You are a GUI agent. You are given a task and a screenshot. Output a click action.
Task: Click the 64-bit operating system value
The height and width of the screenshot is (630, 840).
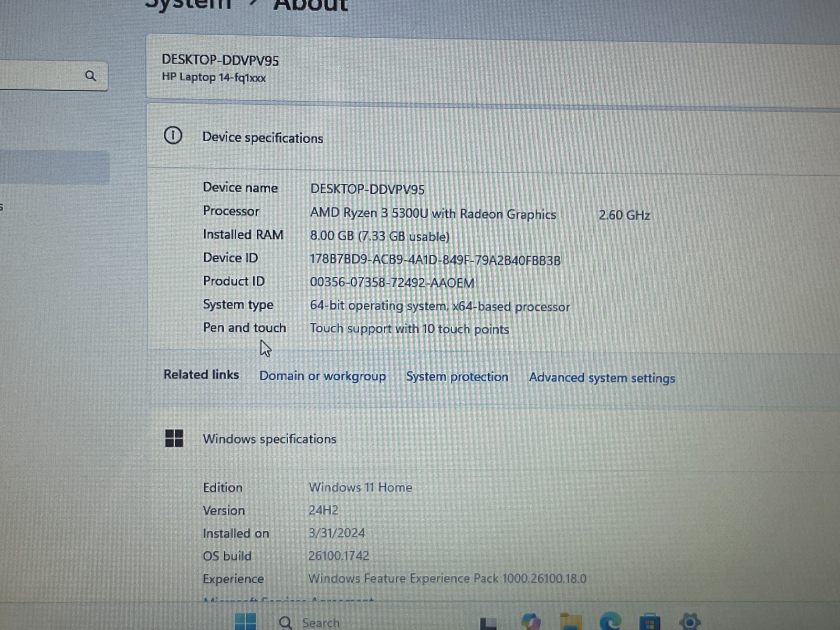pos(439,306)
